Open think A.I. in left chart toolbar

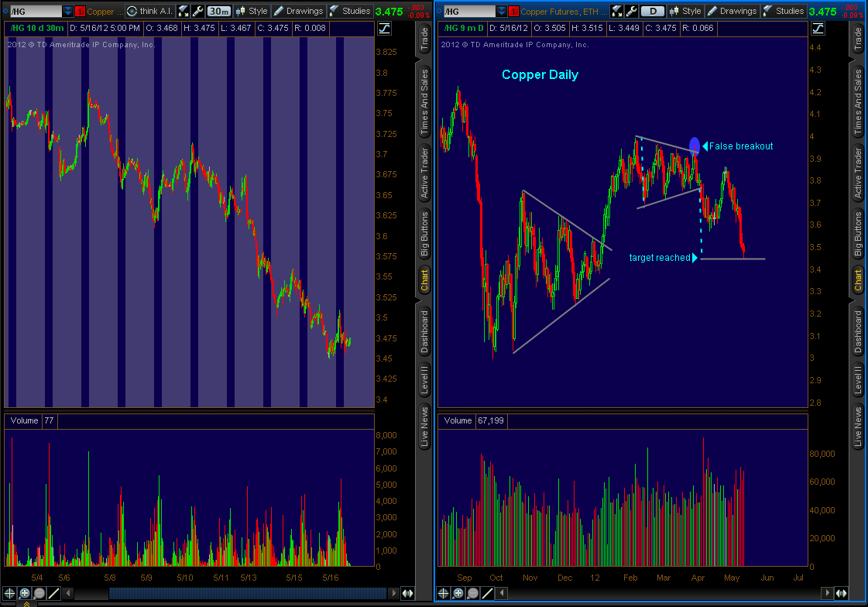point(149,11)
